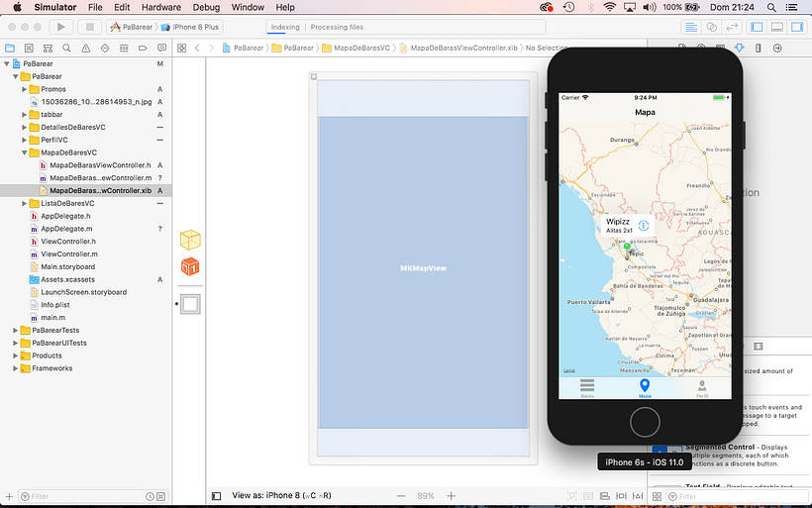Open the Embed In Stack button
Image resolution: width=812 pixels, height=508 pixels.
[604, 496]
